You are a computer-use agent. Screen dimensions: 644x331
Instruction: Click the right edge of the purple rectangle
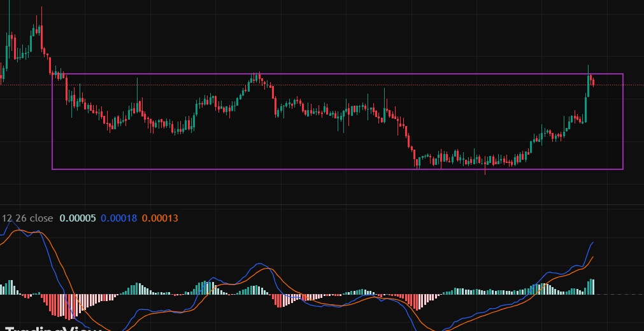(x=623, y=121)
